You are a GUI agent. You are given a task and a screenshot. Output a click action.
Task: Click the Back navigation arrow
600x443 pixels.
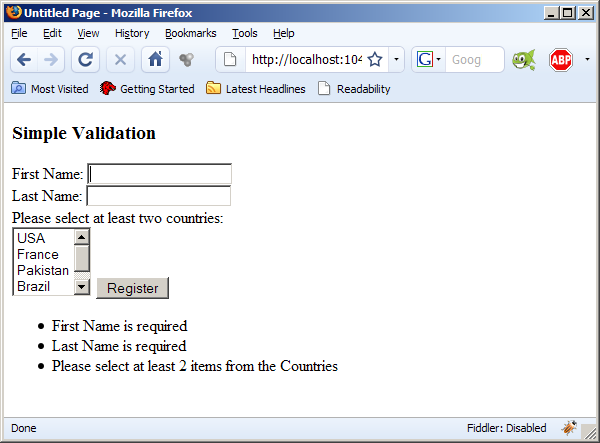[x=24, y=59]
